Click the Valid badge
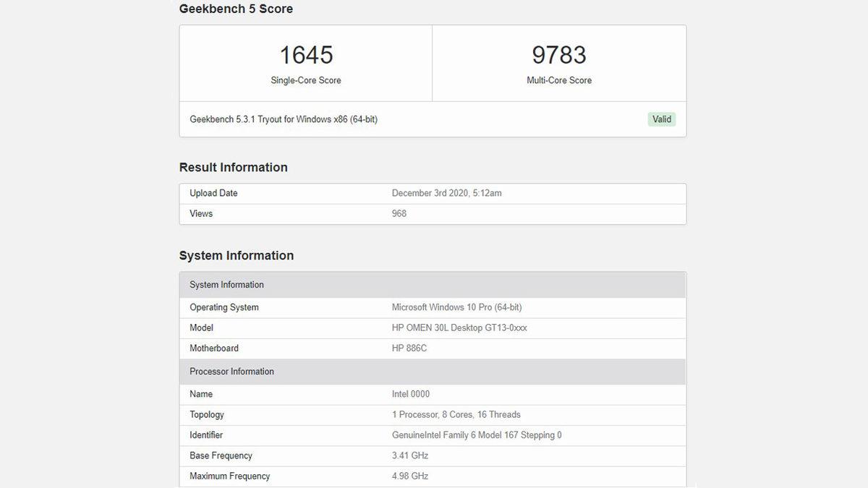Image resolution: width=868 pixels, height=488 pixels. (662, 119)
